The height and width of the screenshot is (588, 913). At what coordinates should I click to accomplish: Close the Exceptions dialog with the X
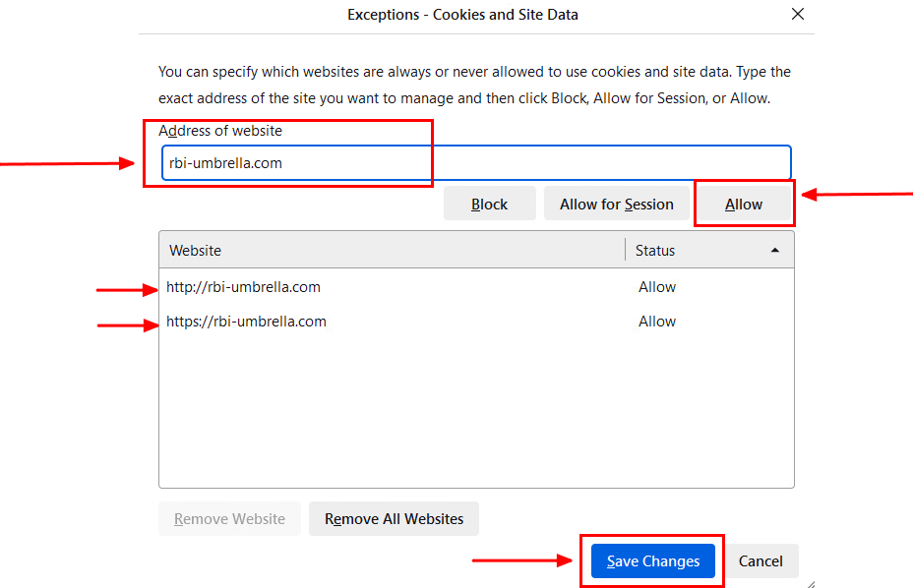(x=798, y=14)
